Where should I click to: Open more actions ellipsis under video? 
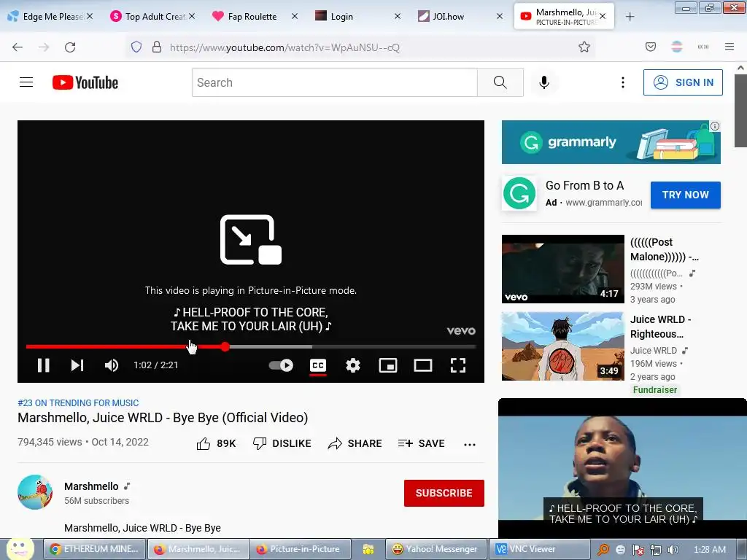click(x=470, y=444)
